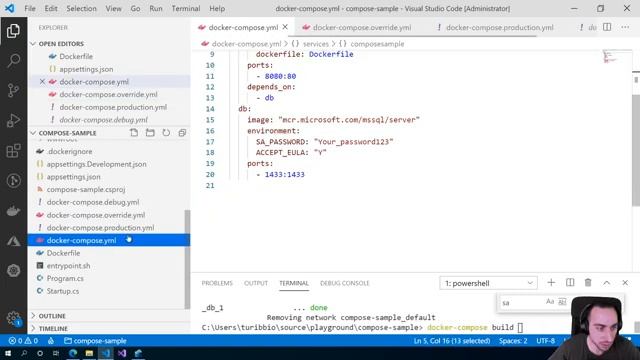Image resolution: width=640 pixels, height=360 pixels.
Task: Switch to the PROBLEMS panel tab
Action: click(x=217, y=283)
